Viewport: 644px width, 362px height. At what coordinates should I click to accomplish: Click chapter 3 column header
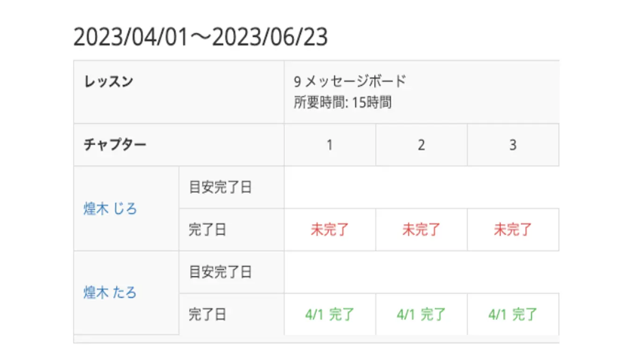pyautogui.click(x=513, y=145)
